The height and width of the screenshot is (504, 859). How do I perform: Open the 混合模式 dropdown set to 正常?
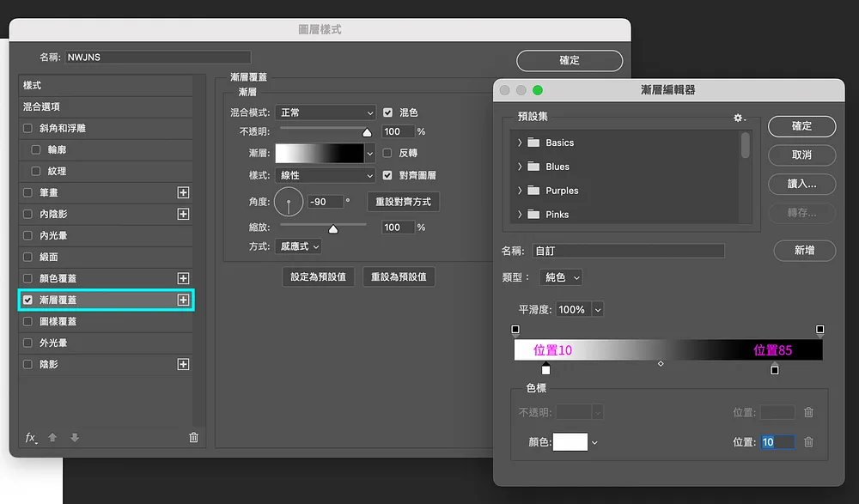[x=326, y=112]
